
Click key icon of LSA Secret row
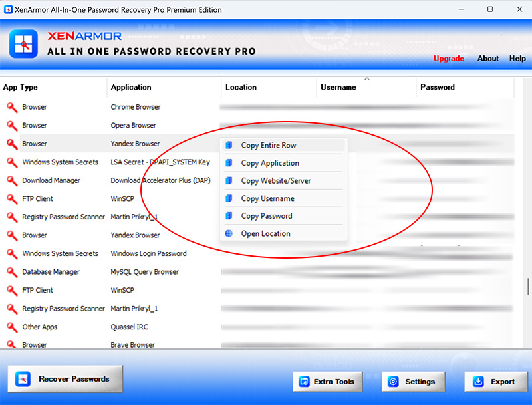coord(12,162)
